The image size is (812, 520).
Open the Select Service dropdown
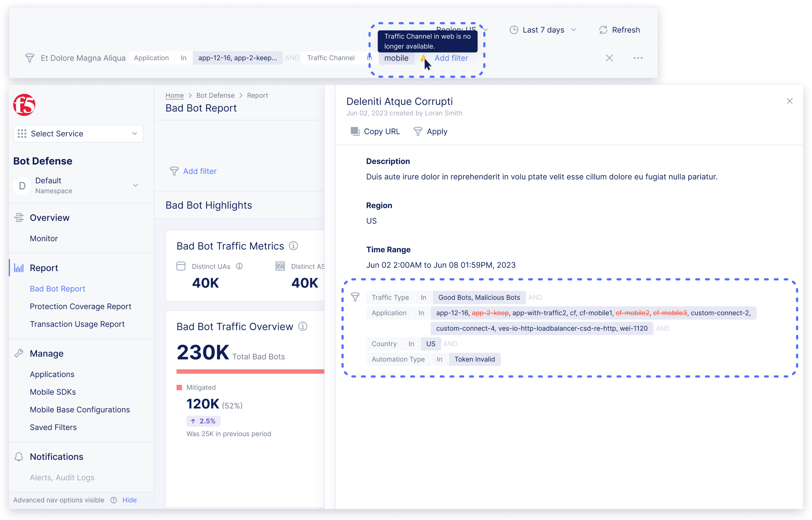pos(78,134)
